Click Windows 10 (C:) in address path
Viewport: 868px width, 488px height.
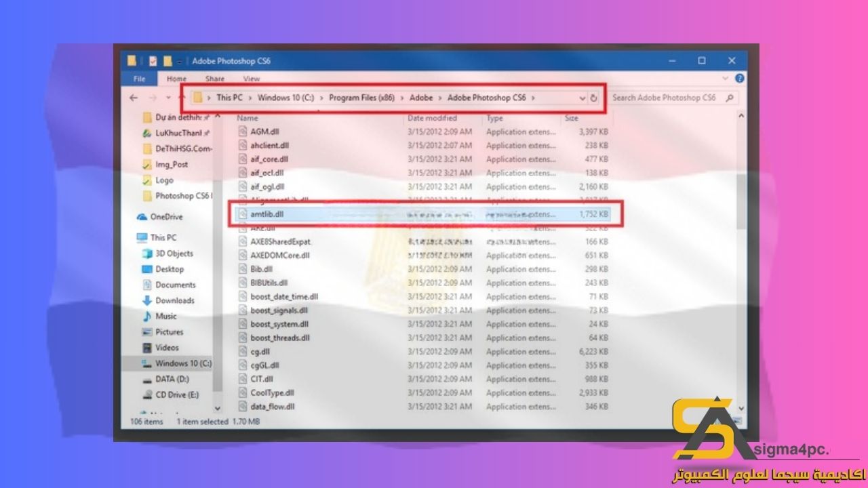pyautogui.click(x=285, y=98)
